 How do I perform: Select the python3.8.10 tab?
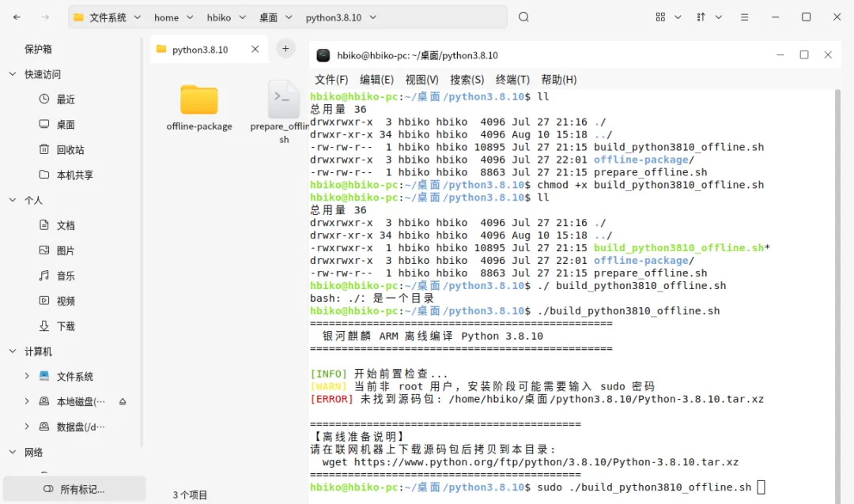pos(209,49)
